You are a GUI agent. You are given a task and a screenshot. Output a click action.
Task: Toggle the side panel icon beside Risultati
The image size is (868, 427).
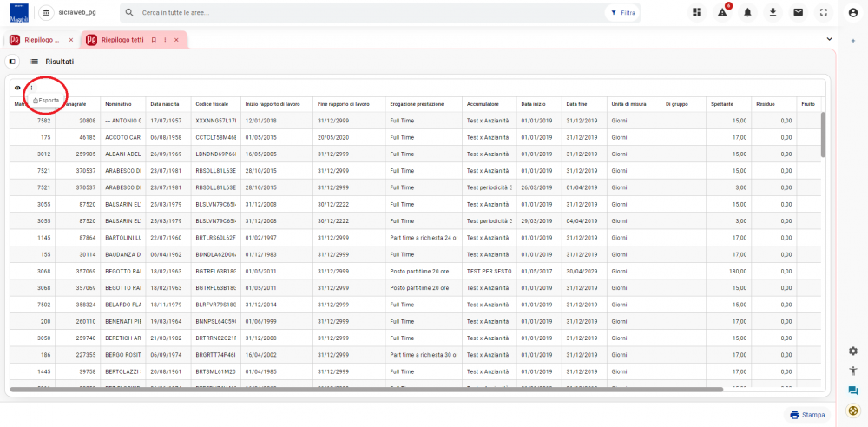point(12,62)
